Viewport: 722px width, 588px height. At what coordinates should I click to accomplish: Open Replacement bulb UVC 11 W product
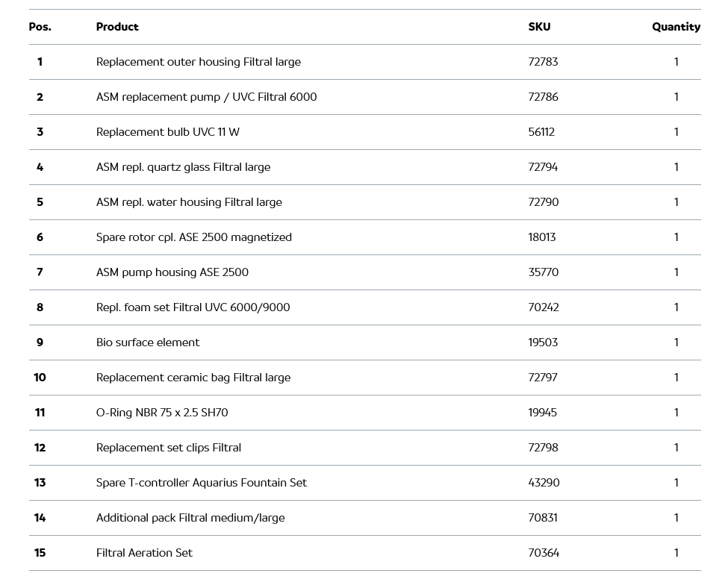168,132
